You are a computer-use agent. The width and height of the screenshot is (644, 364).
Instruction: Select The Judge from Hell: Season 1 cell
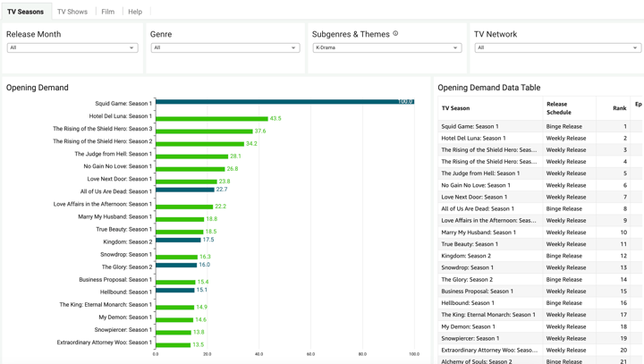490,174
